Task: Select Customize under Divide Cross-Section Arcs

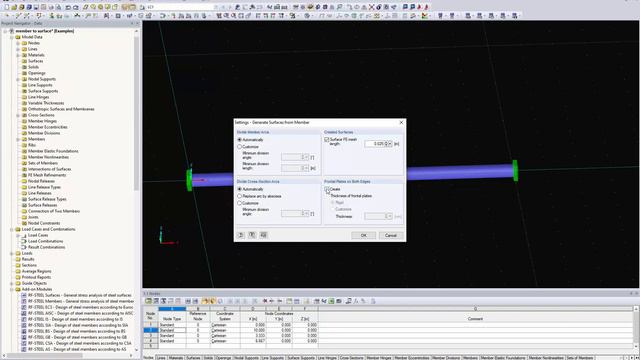Action: pyautogui.click(x=240, y=203)
